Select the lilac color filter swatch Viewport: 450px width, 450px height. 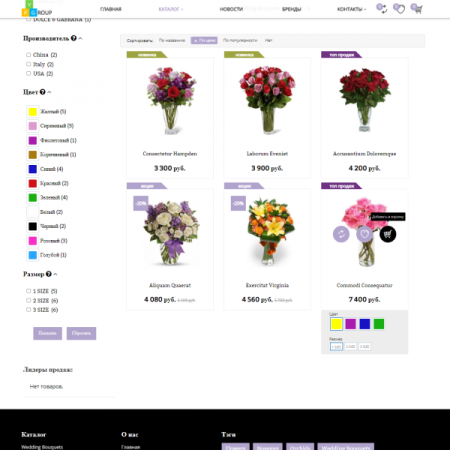(x=33, y=126)
